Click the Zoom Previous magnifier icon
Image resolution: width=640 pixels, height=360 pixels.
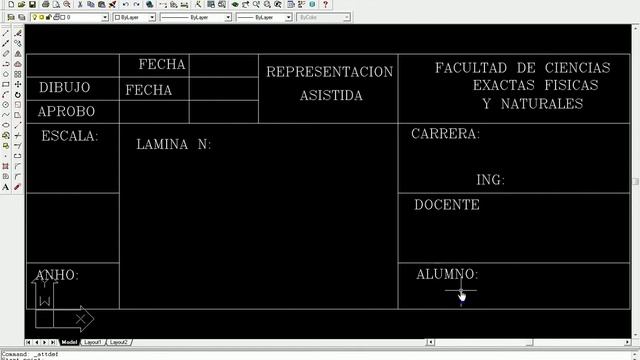(x=278, y=4)
